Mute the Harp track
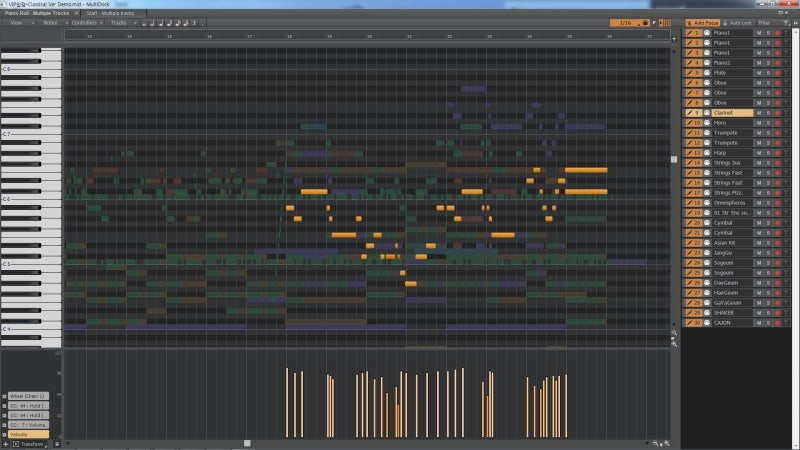 tap(759, 153)
